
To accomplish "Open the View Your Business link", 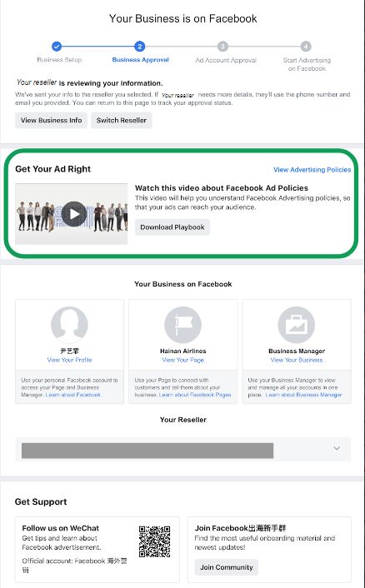I will [x=297, y=360].
